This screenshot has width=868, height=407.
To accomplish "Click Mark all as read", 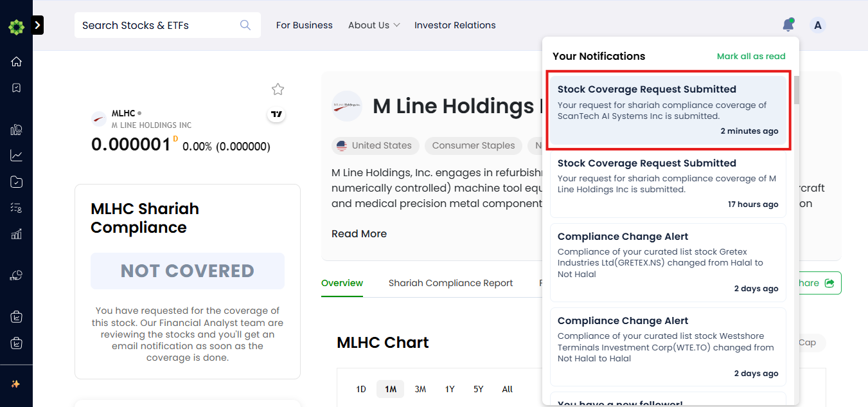I will [751, 57].
